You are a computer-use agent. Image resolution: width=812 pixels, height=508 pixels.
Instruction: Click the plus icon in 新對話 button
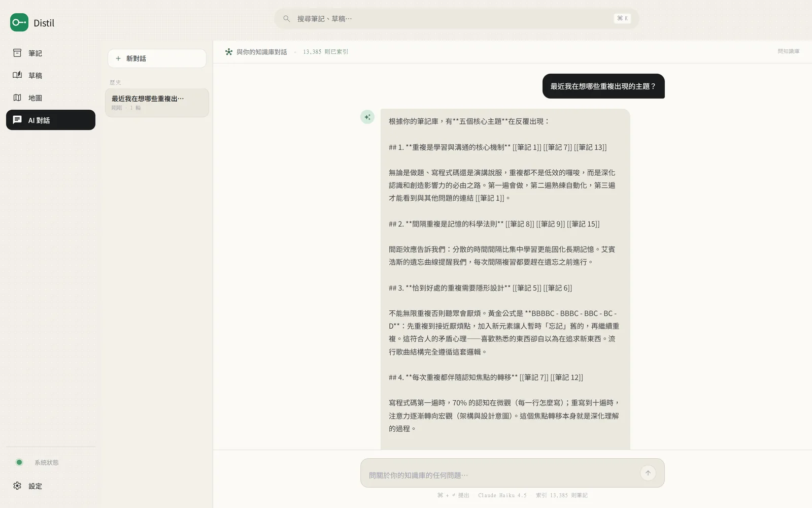tap(118, 58)
